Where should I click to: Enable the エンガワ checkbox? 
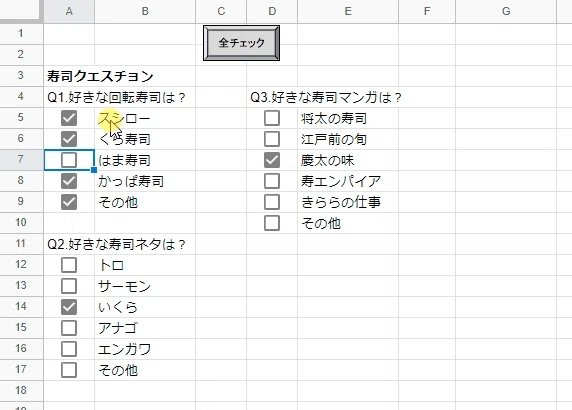pos(69,349)
